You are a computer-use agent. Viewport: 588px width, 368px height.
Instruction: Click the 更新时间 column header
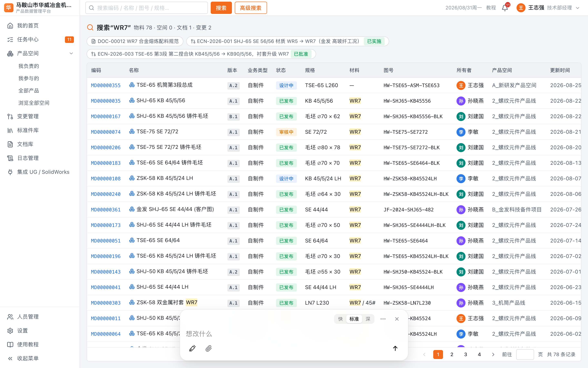pyautogui.click(x=560, y=70)
